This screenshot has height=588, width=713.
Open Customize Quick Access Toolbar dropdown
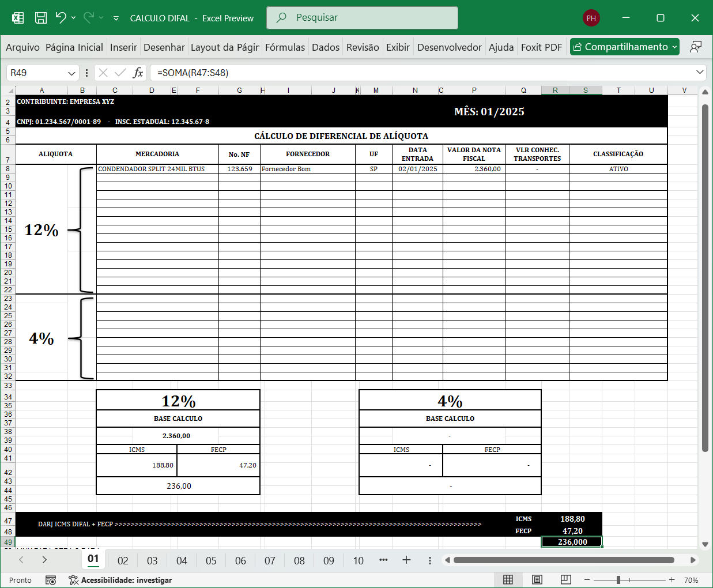116,18
